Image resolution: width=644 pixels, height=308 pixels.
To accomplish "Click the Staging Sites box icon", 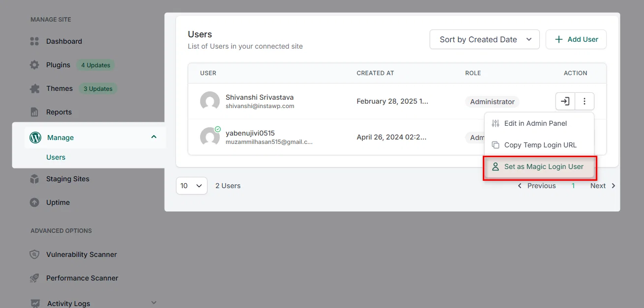I will [34, 179].
